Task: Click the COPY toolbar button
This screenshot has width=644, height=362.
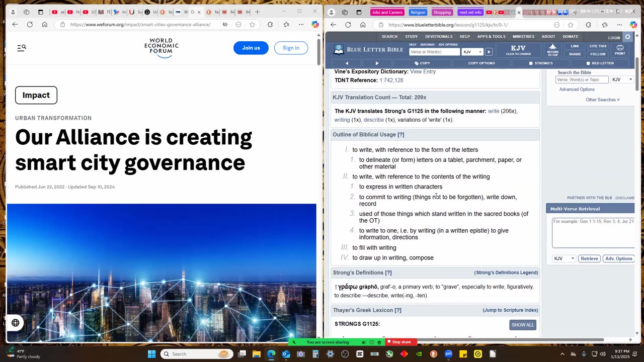Action: 422,63
